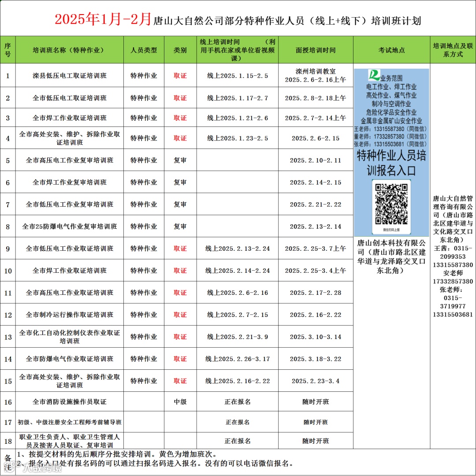Image resolution: width=476 pixels, height=476 pixels.
Task: Click "正在报名" in row 18
Action: pyautogui.click(x=238, y=441)
